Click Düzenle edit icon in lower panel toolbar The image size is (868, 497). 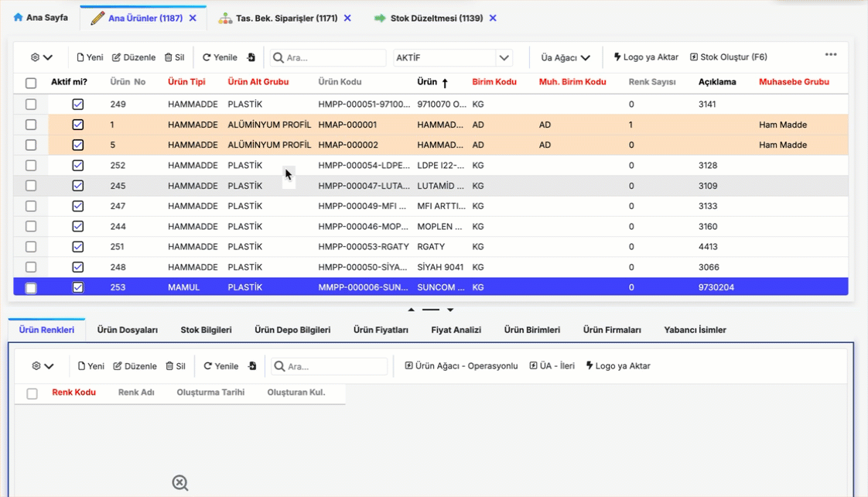click(135, 366)
